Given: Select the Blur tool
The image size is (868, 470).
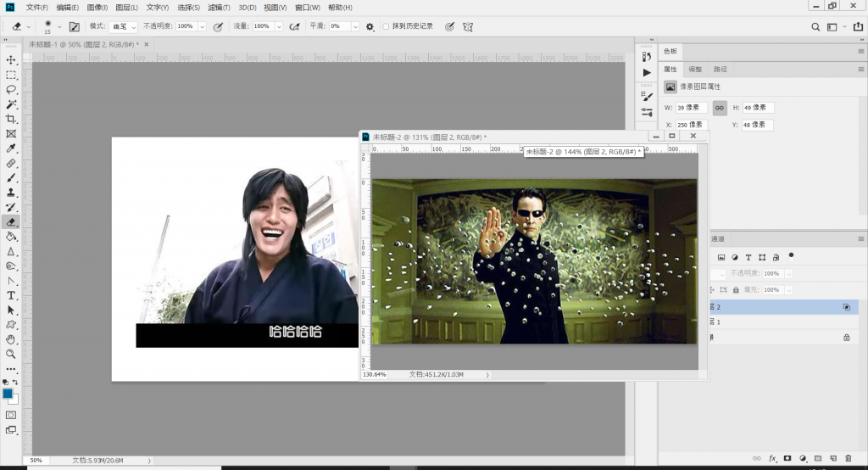Looking at the screenshot, I should 11,251.
